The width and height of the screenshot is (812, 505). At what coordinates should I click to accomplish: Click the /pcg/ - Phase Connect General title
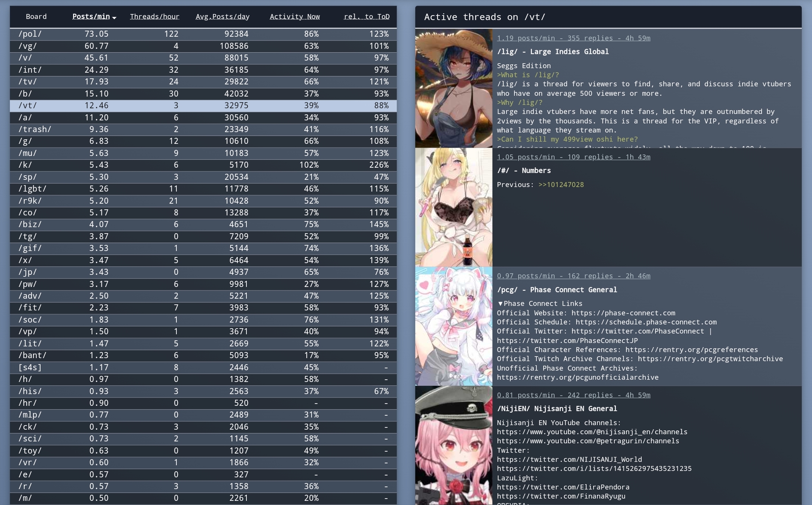pyautogui.click(x=557, y=290)
